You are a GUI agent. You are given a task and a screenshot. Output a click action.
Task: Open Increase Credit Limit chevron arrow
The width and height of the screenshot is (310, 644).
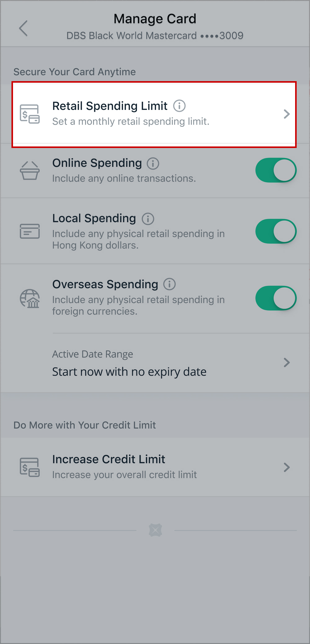(287, 467)
